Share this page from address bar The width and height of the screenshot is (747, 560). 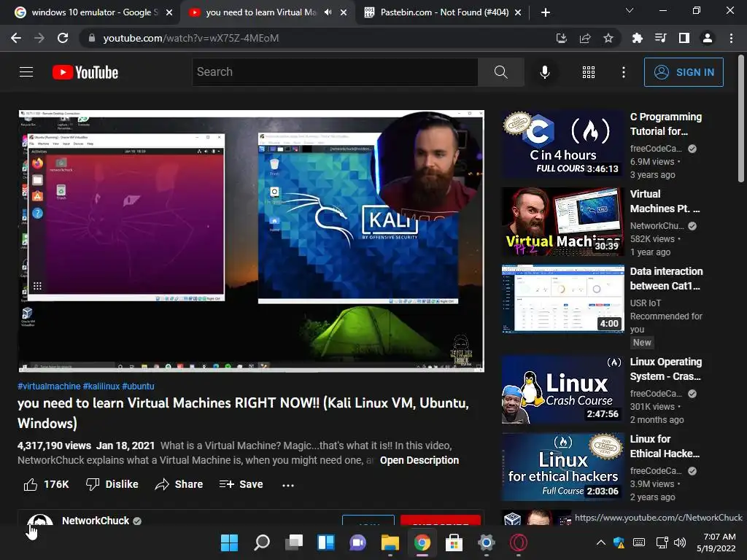(x=585, y=38)
